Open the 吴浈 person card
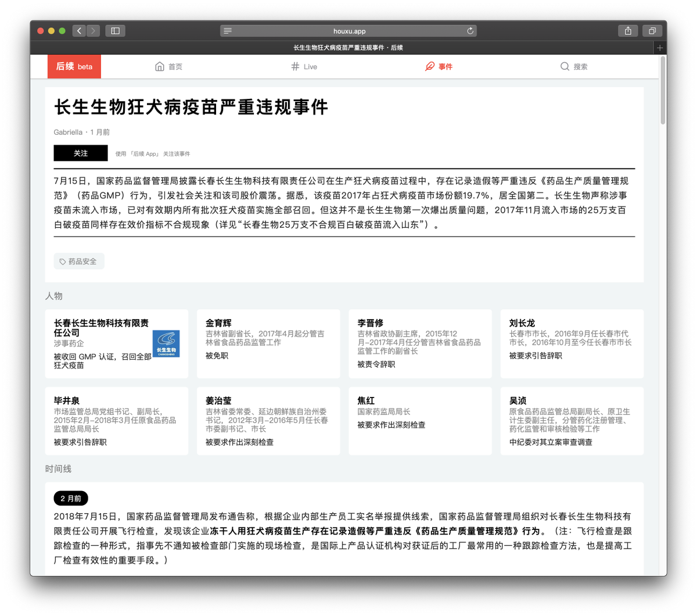Image resolution: width=697 pixels, height=616 pixels. [572, 421]
